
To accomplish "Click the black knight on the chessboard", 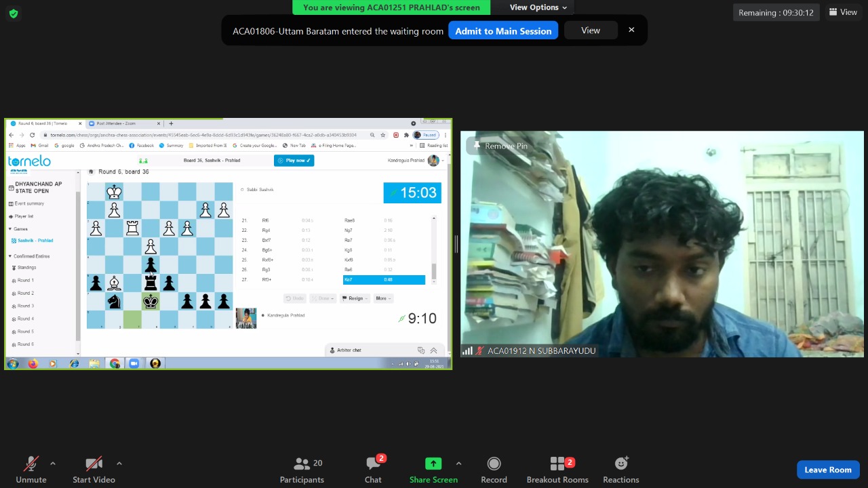I will coord(114,302).
